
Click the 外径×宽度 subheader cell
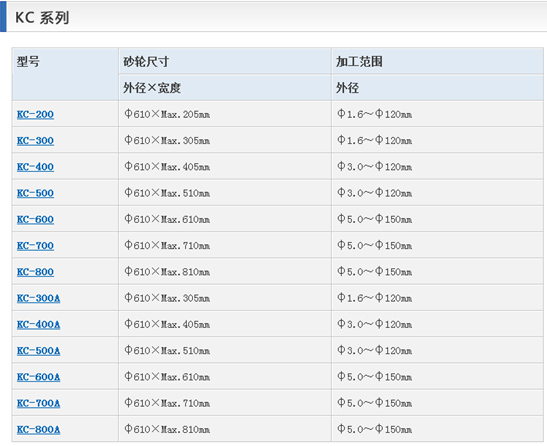coord(225,88)
